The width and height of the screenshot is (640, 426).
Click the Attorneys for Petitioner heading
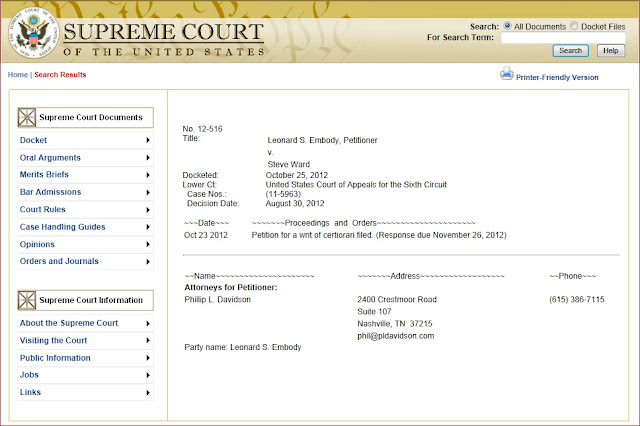[231, 287]
